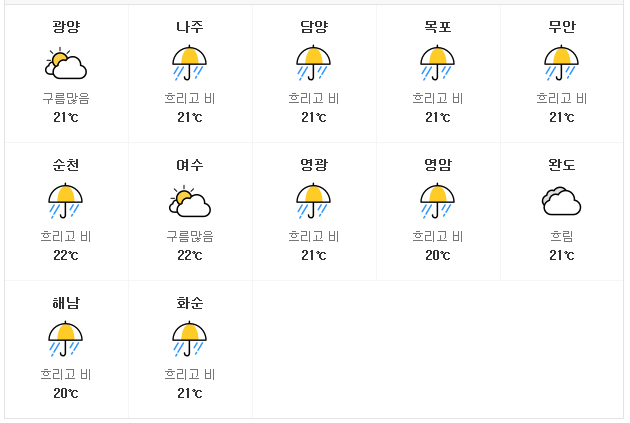Click the 흐림 condition label under 완도
The image size is (630, 423).
pos(561,236)
